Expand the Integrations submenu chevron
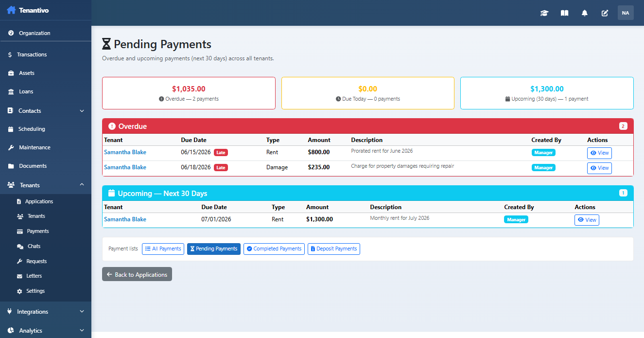644x338 pixels. coord(82,311)
